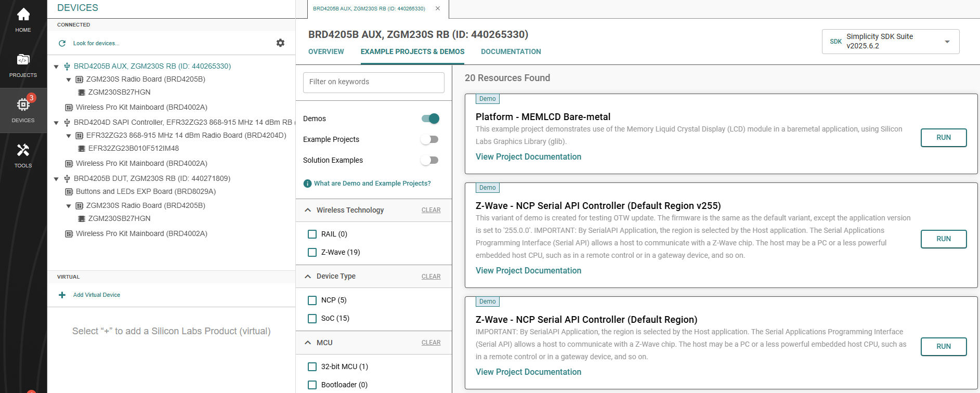
Task: Enable the Example Projects switch
Action: (x=430, y=139)
